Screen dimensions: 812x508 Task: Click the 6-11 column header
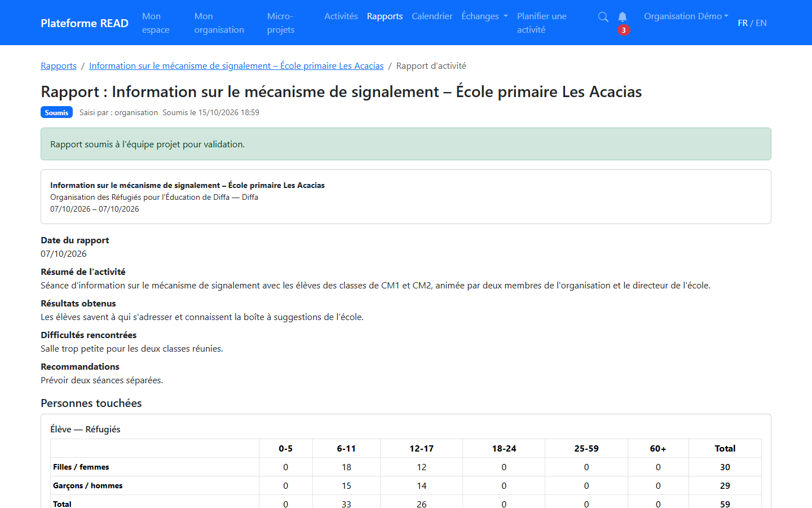click(x=346, y=449)
